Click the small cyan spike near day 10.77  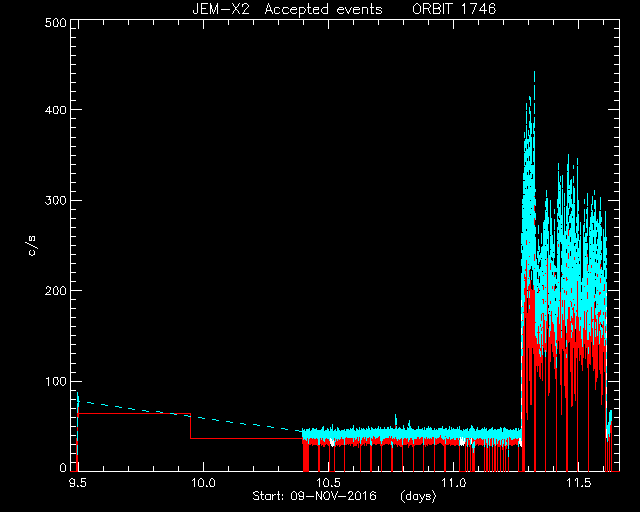(x=396, y=420)
